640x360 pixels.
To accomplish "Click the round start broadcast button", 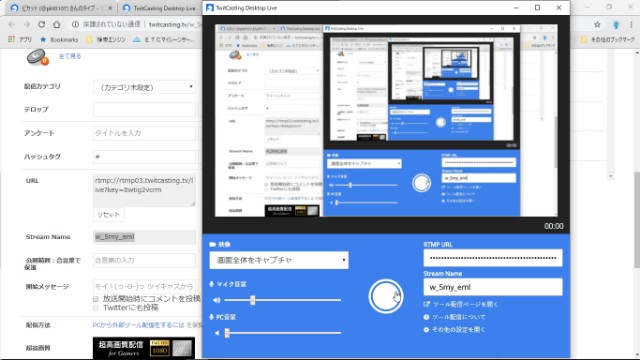I will (x=386, y=296).
